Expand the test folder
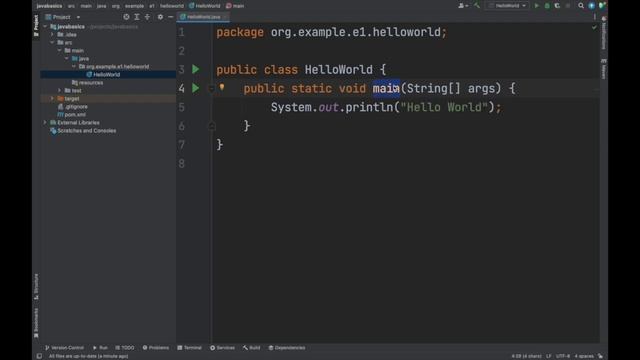 tap(60, 91)
